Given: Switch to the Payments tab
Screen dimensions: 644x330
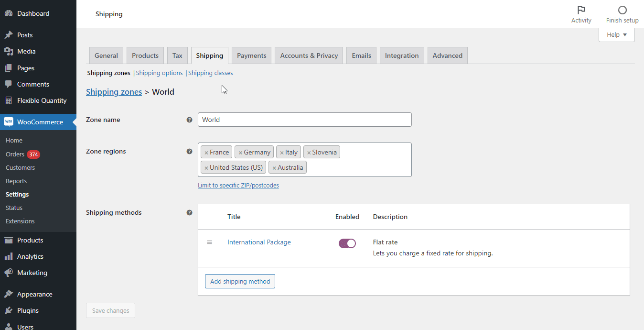Looking at the screenshot, I should (x=252, y=55).
